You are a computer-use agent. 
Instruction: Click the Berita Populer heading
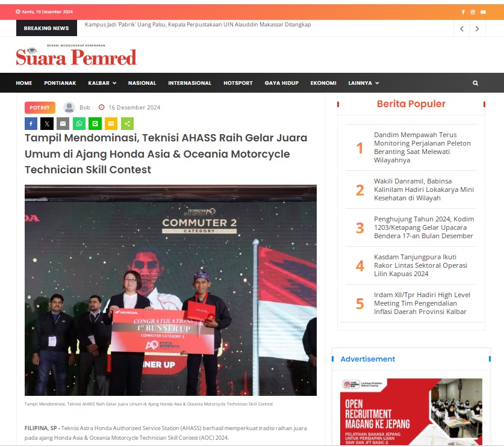(411, 103)
